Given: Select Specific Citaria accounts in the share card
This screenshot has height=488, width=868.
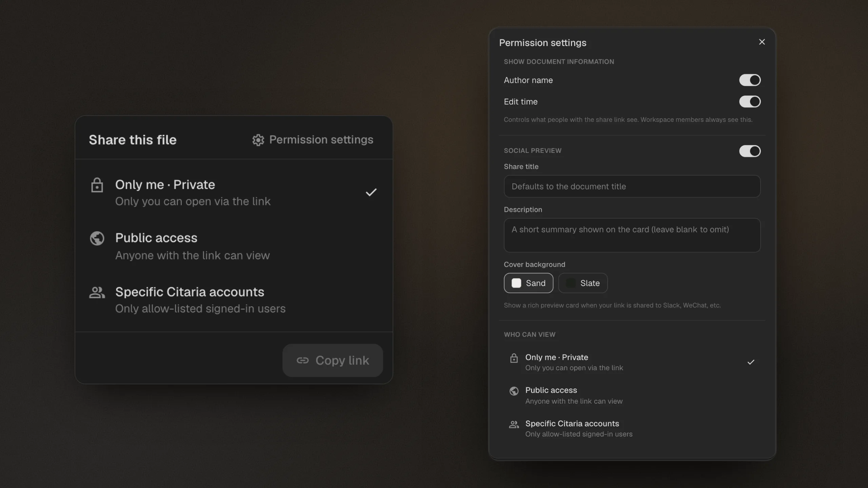Looking at the screenshot, I should pyautogui.click(x=234, y=300).
